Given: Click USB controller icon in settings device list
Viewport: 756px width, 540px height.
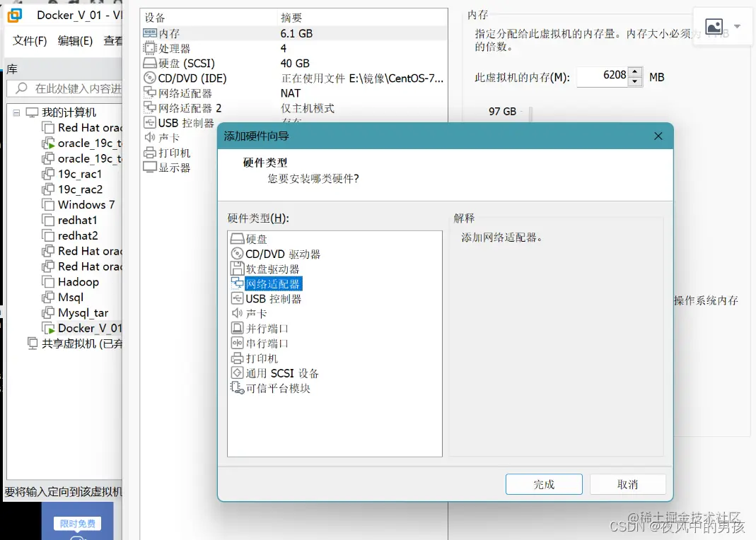Looking at the screenshot, I should tap(150, 122).
